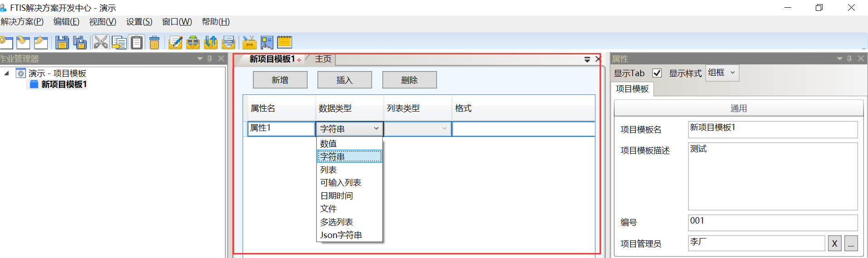
Task: Open the 视图(V) menu
Action: (x=103, y=22)
